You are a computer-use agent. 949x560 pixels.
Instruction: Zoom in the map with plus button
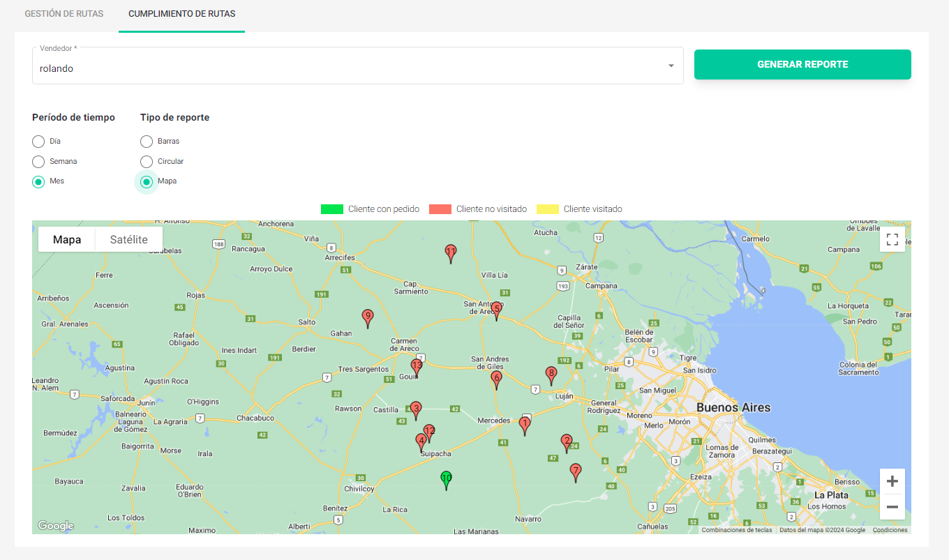coord(892,482)
